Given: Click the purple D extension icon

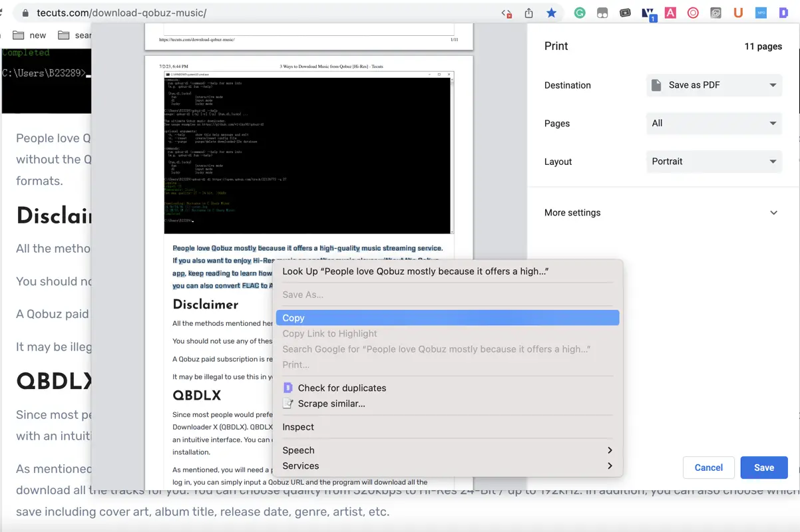Looking at the screenshot, I should (x=783, y=12).
